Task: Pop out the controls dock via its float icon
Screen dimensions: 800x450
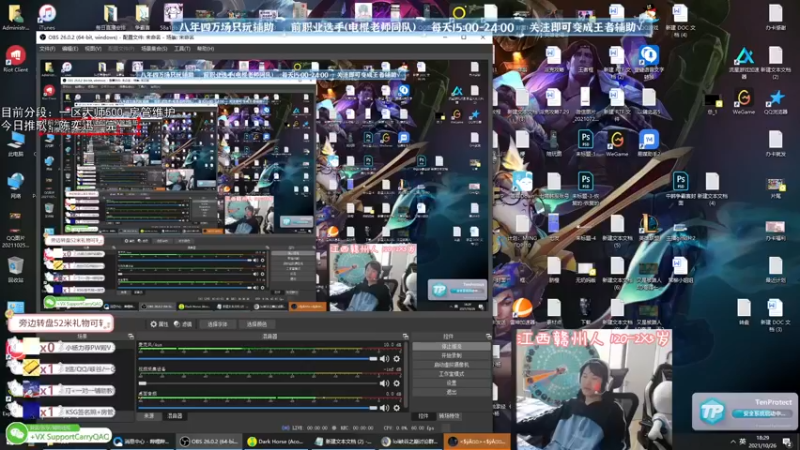Action: 488,336
